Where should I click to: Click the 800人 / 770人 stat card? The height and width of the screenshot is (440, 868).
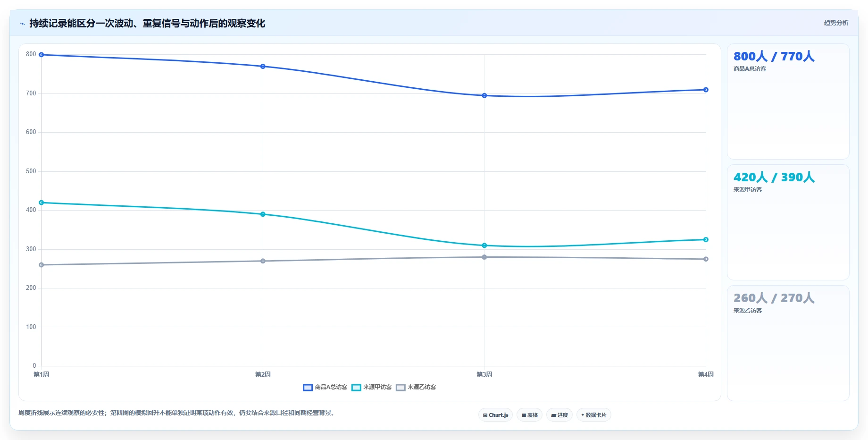(x=788, y=102)
